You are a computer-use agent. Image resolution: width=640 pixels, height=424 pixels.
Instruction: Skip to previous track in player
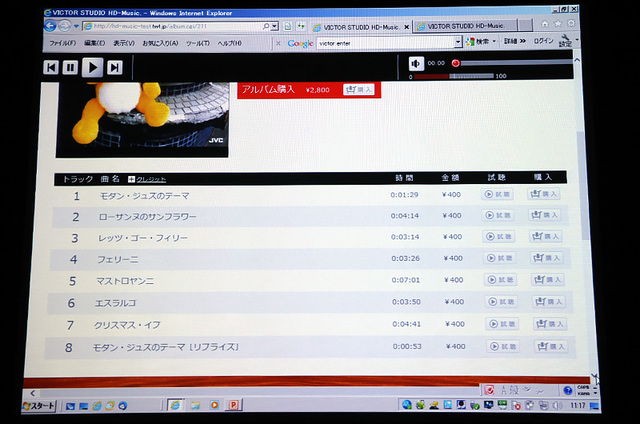point(51,67)
